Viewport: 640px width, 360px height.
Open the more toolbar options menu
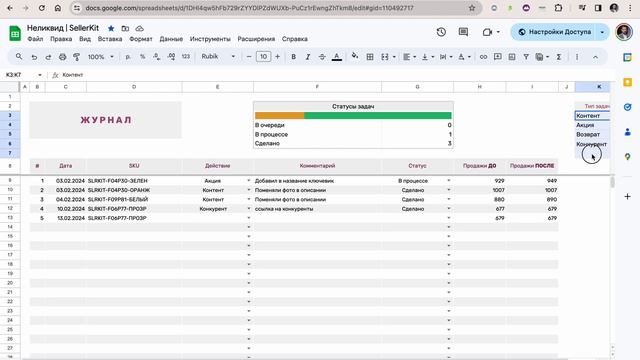pyautogui.click(x=577, y=57)
